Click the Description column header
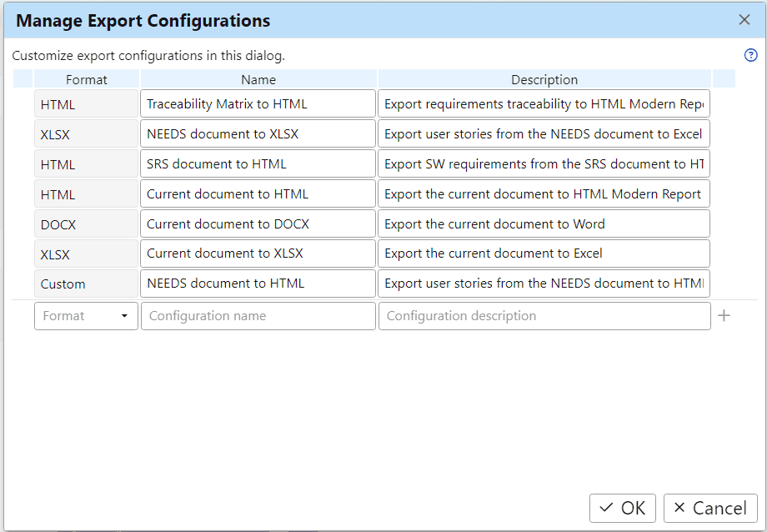Viewport: 767px width, 532px height. click(544, 80)
